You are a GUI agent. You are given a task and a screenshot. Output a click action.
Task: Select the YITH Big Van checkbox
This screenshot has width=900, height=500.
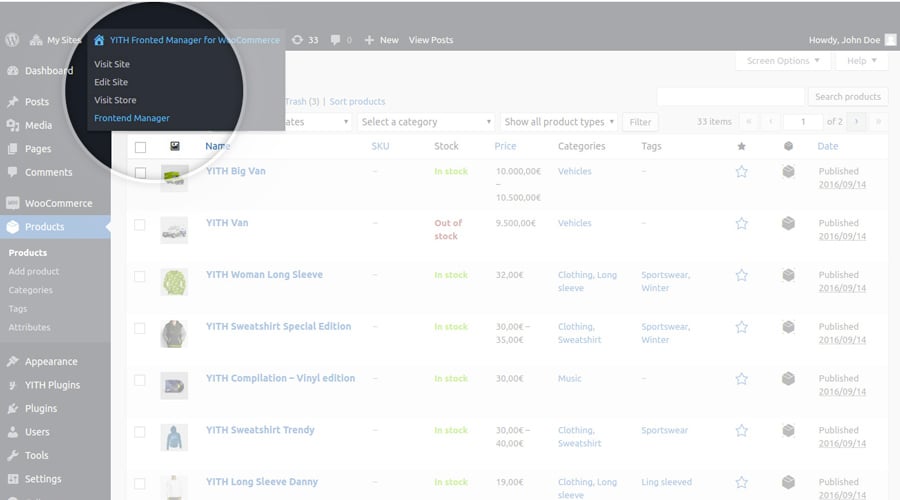(140, 172)
